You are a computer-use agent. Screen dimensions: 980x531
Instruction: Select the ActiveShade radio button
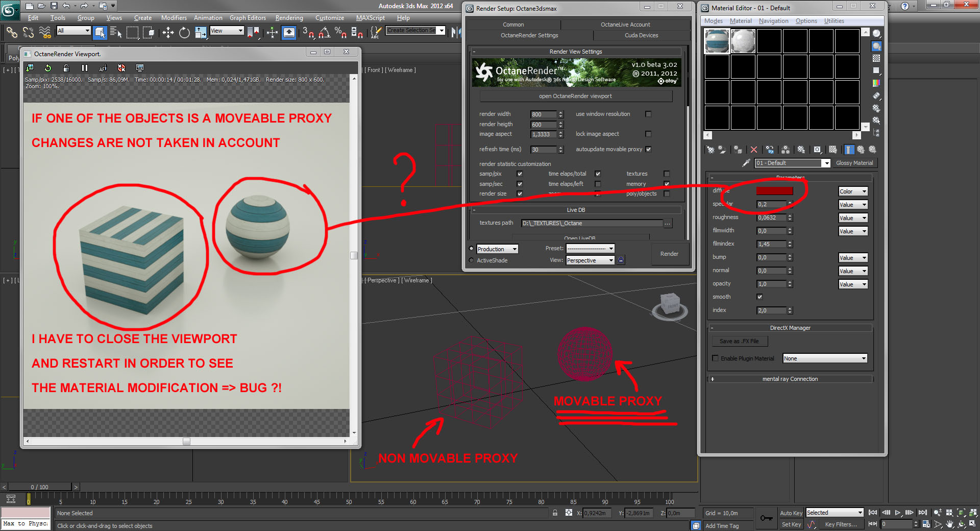pyautogui.click(x=471, y=260)
